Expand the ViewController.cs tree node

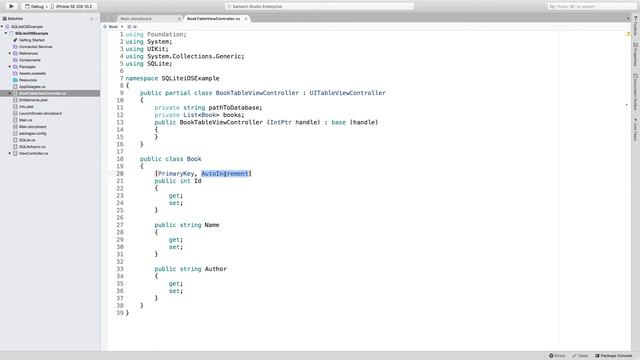tap(10, 153)
